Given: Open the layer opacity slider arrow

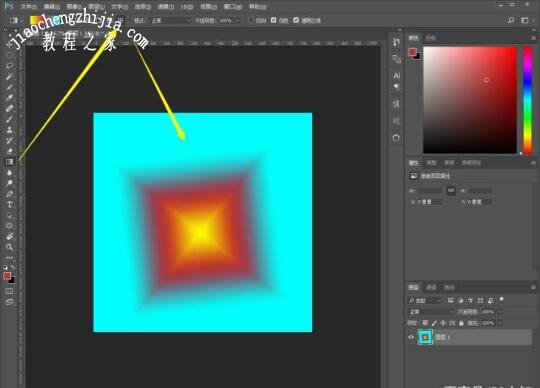Looking at the screenshot, I should [x=500, y=312].
